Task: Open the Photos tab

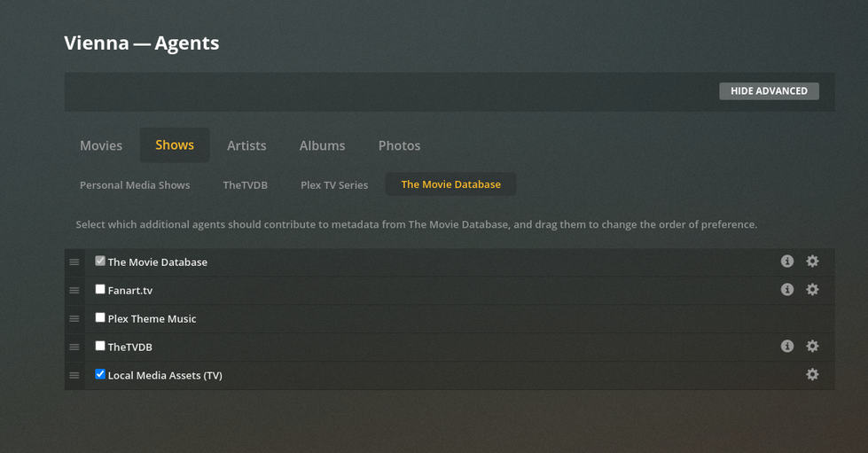Action: [x=399, y=145]
